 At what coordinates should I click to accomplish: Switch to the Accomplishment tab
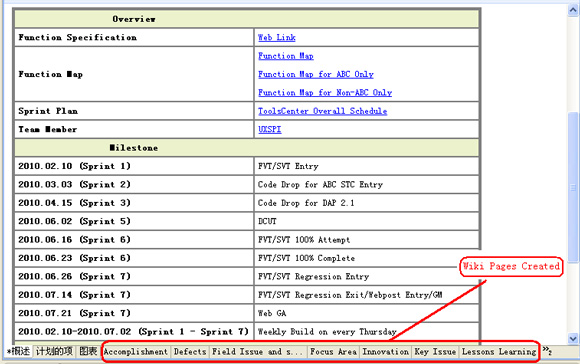[x=135, y=351]
